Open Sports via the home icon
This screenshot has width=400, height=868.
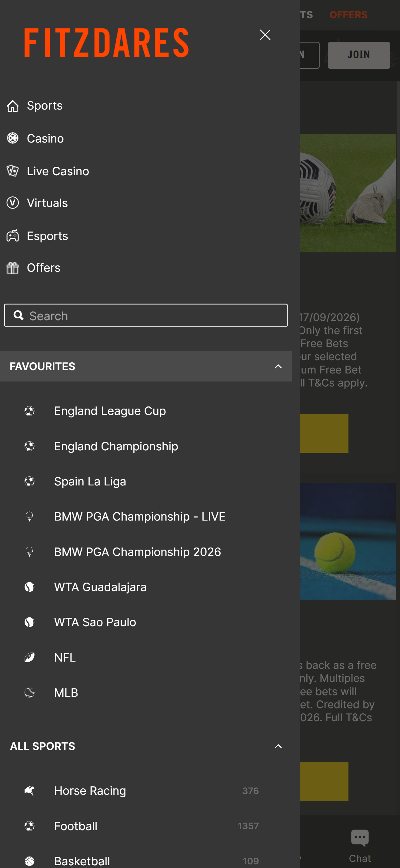click(13, 106)
